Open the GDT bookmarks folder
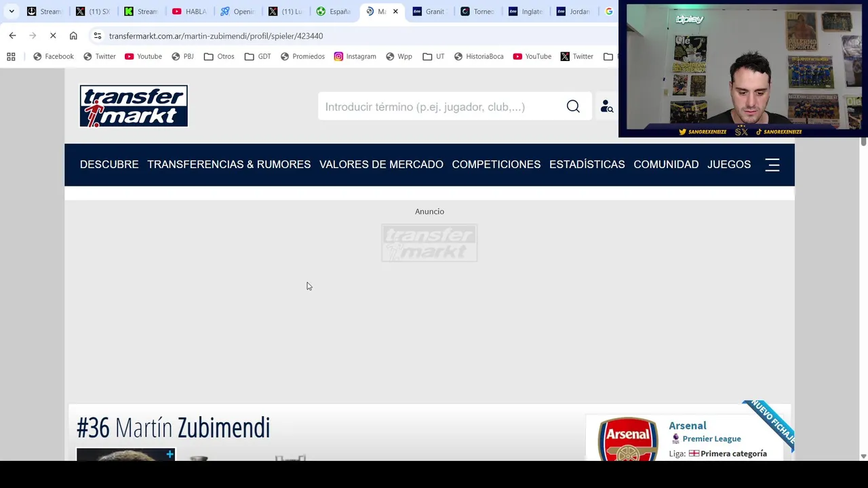The height and width of the screenshot is (488, 868). pyautogui.click(x=258, y=56)
